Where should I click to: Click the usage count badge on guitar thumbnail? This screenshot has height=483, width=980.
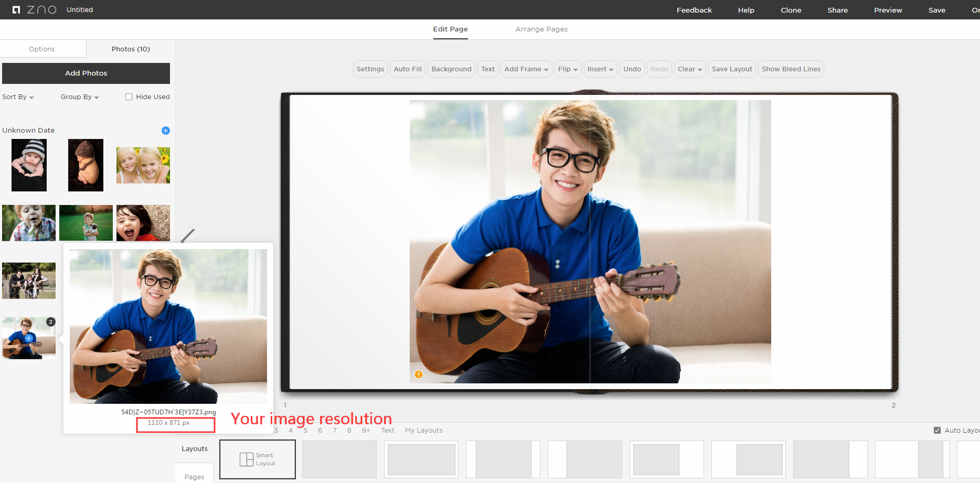click(51, 322)
